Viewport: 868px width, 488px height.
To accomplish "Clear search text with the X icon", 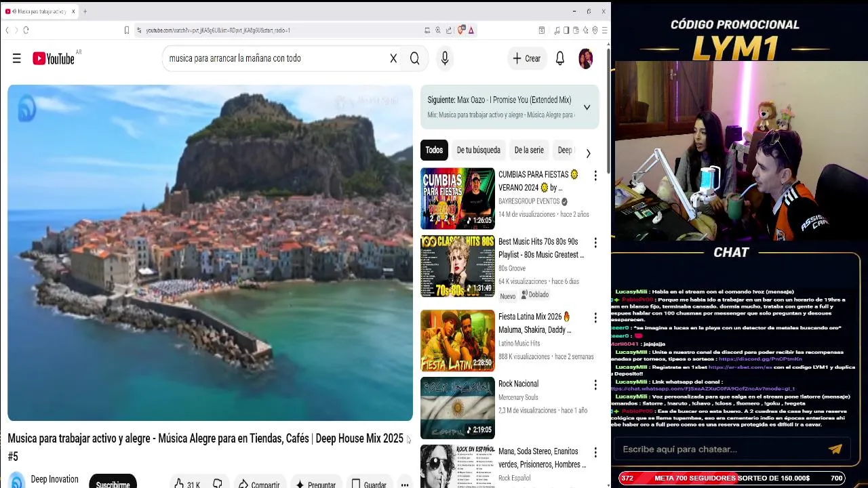I will pyautogui.click(x=393, y=58).
